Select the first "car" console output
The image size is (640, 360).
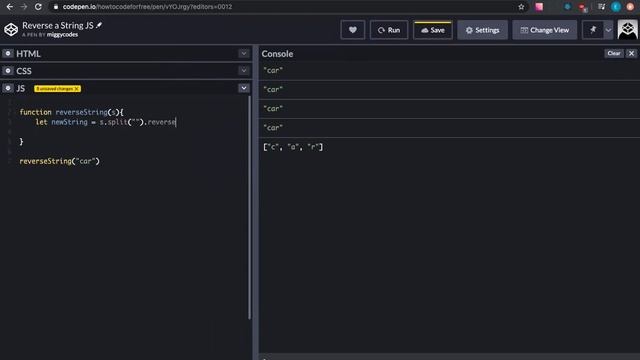pyautogui.click(x=273, y=71)
